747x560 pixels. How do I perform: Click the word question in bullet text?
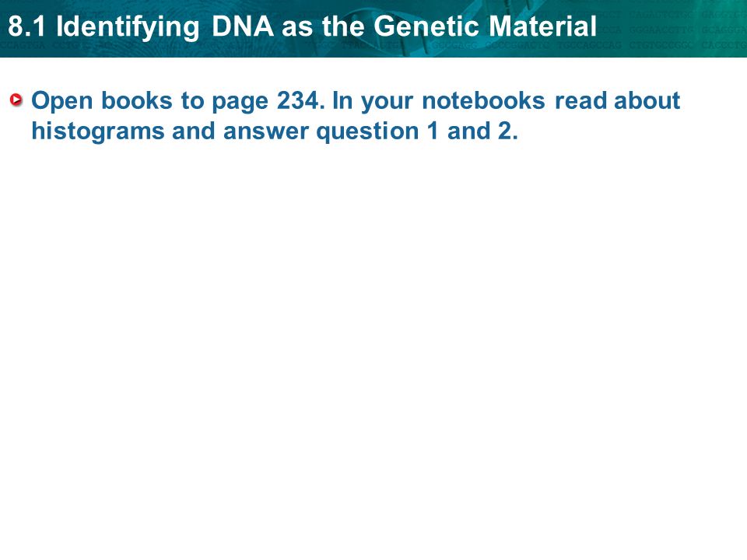(368, 132)
